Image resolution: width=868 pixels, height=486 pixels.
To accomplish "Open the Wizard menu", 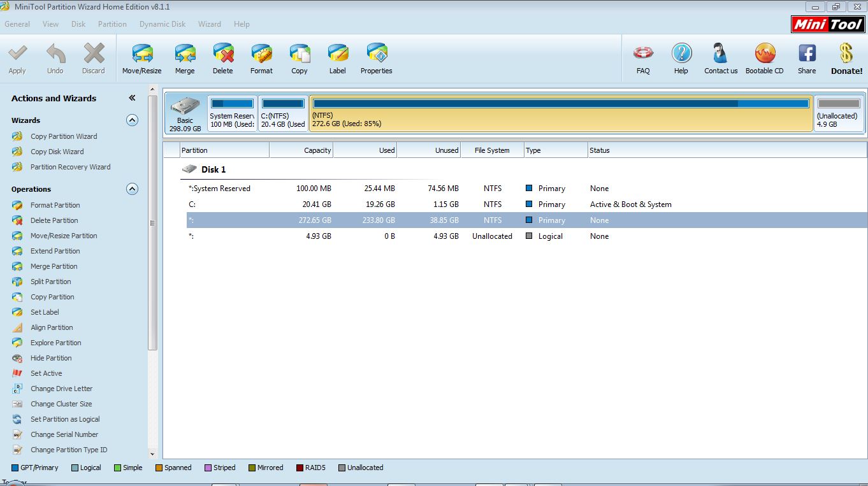I will point(209,24).
